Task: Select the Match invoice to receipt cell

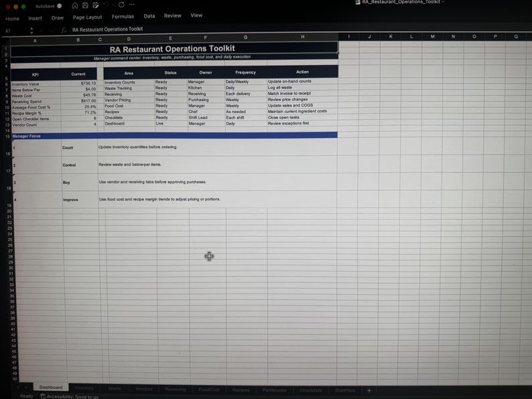Action: 302,93
